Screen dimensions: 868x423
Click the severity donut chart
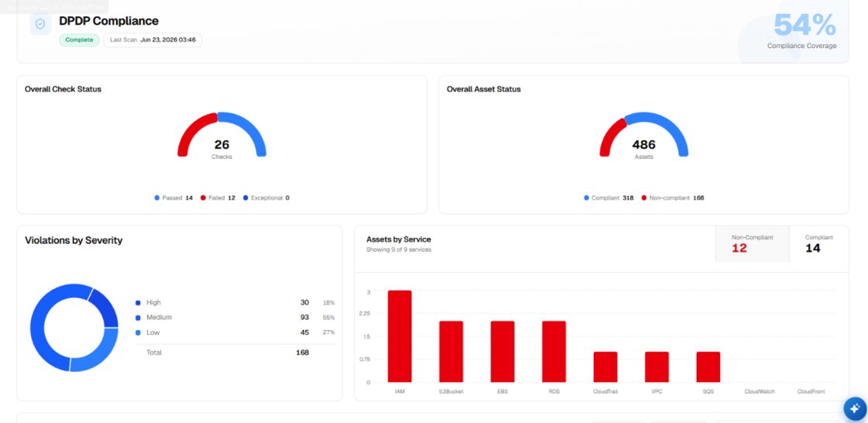pyautogui.click(x=74, y=328)
